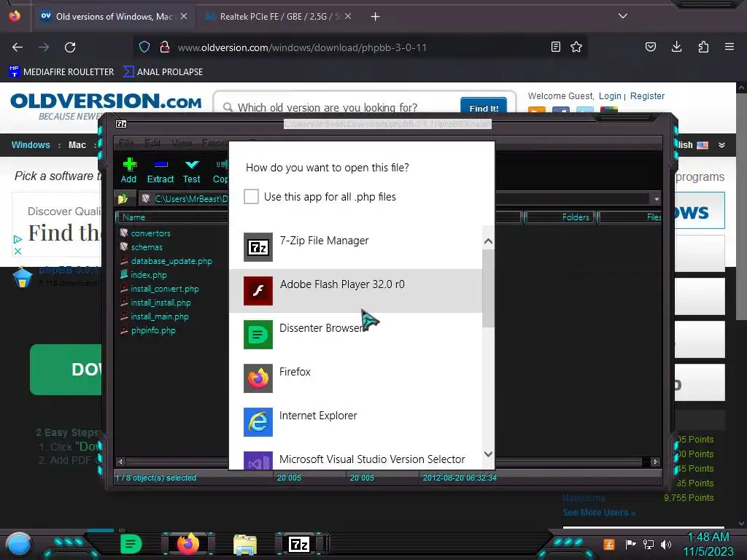Open the Pocket save icon
The width and height of the screenshot is (747, 560).
point(650,47)
